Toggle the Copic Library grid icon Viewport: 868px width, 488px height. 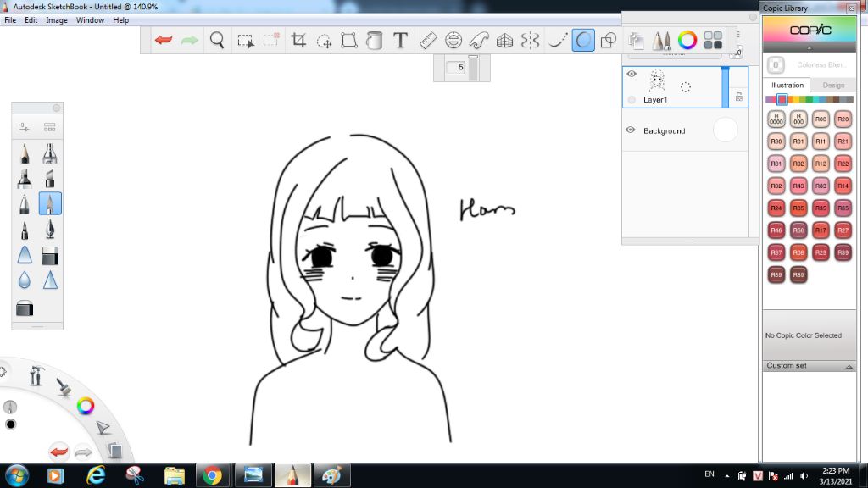tap(713, 40)
